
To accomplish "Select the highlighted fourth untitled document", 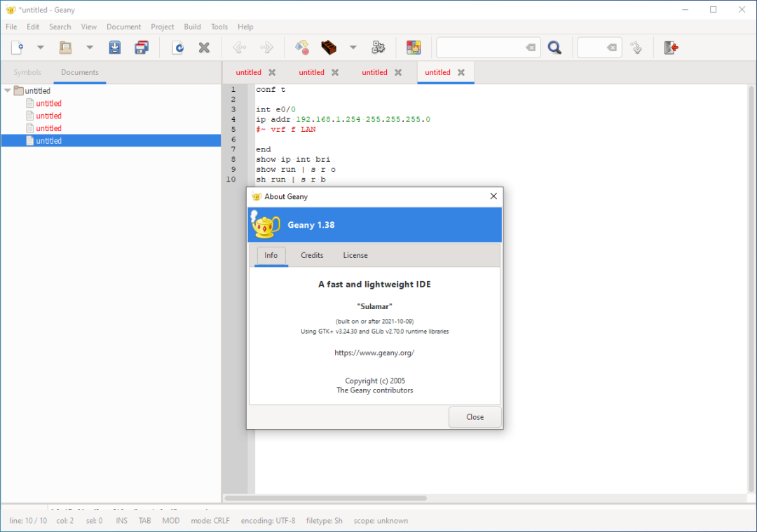I will click(111, 141).
